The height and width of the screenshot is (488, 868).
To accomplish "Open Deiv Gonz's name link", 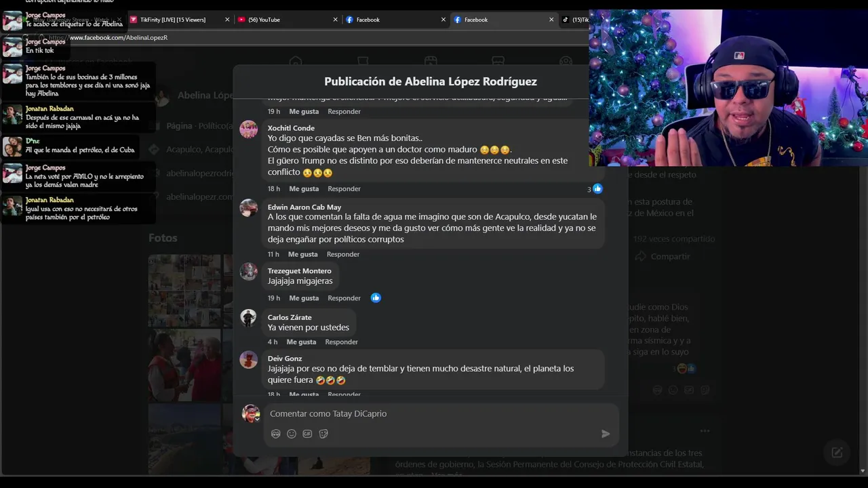I will (x=285, y=359).
